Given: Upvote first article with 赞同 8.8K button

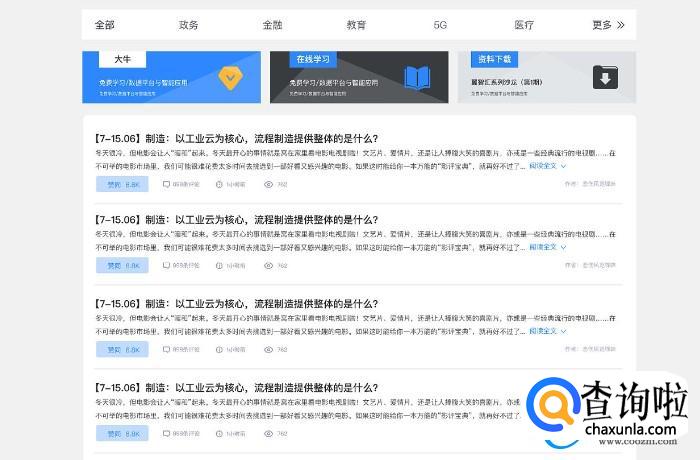Looking at the screenshot, I should [122, 184].
